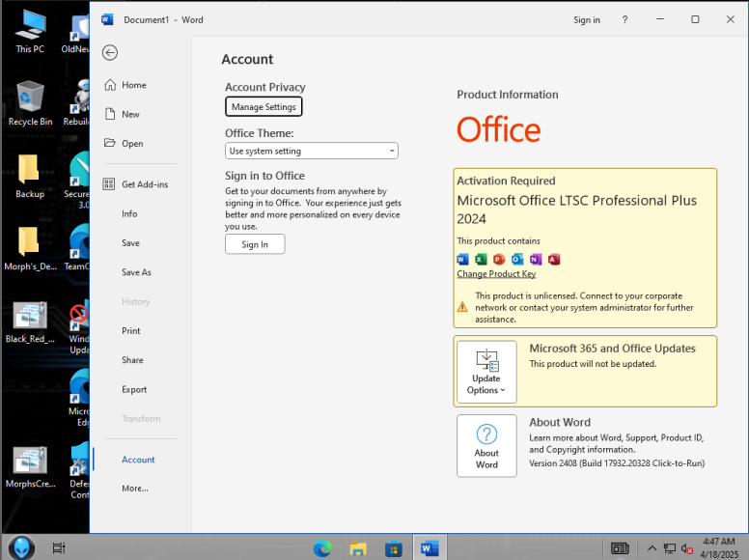Expand the More... sidebar entry

(133, 489)
